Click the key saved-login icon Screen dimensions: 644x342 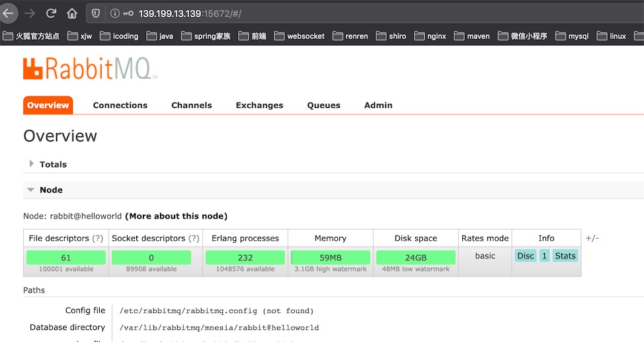(128, 14)
